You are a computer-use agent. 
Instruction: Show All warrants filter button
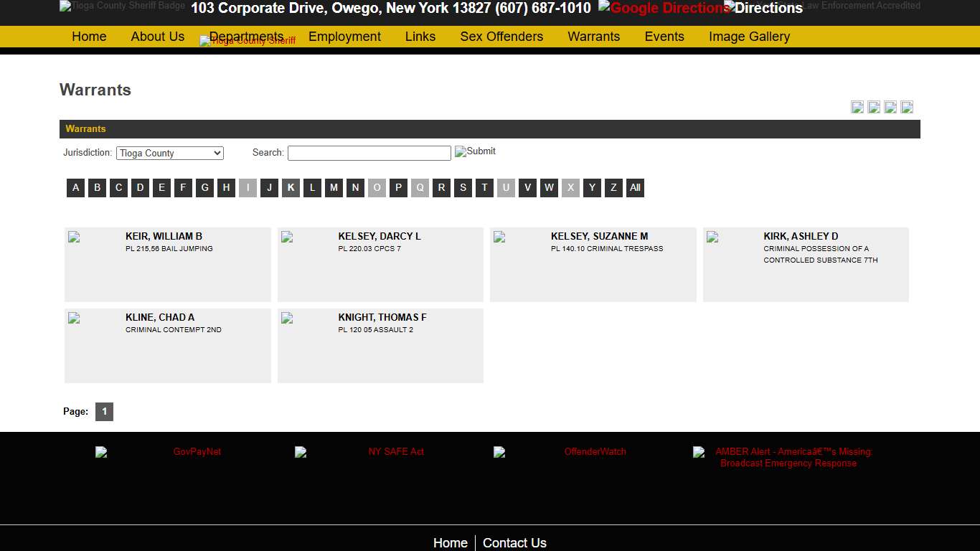(x=635, y=188)
